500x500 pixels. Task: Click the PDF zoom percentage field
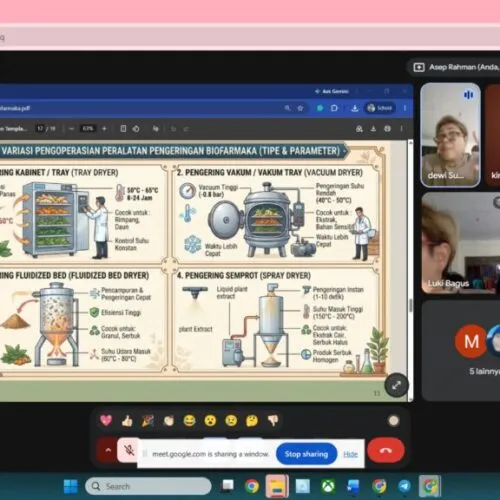tap(88, 129)
